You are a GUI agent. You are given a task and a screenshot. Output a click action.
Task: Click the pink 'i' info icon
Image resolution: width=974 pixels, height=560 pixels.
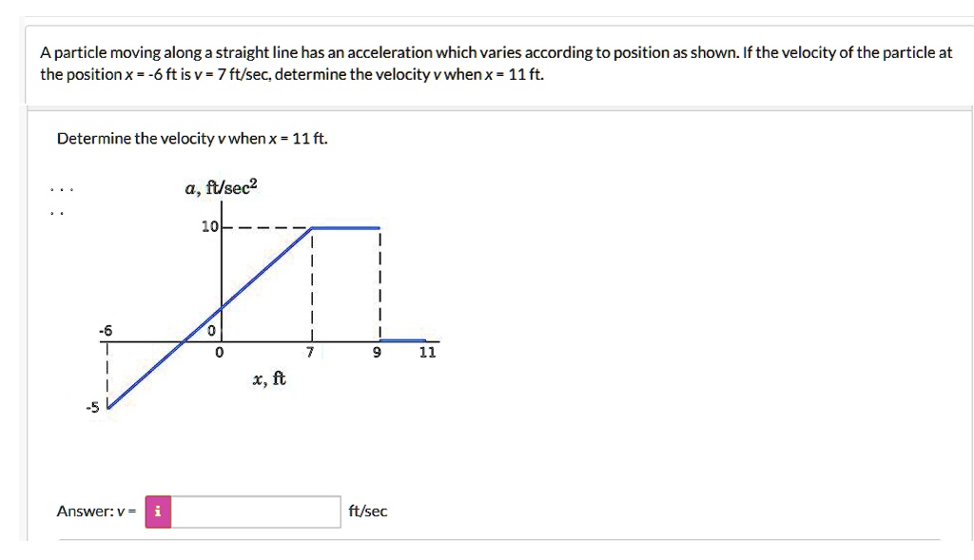tap(158, 512)
